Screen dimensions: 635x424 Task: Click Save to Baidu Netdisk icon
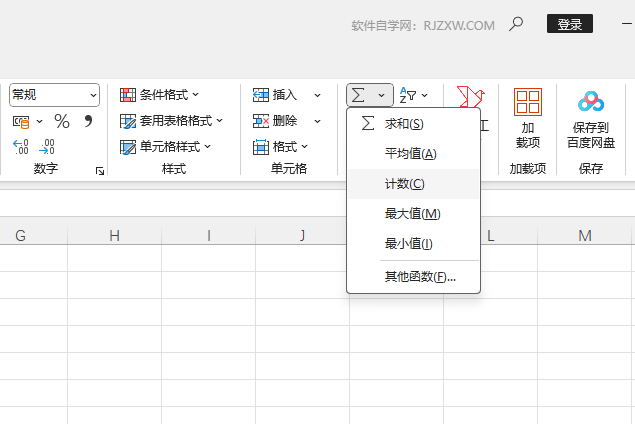pos(591,118)
